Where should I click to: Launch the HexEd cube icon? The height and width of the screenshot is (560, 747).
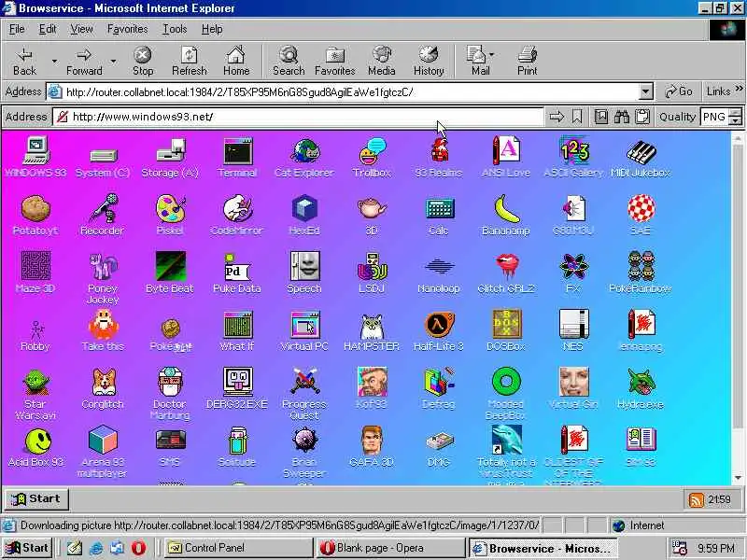pyautogui.click(x=304, y=216)
